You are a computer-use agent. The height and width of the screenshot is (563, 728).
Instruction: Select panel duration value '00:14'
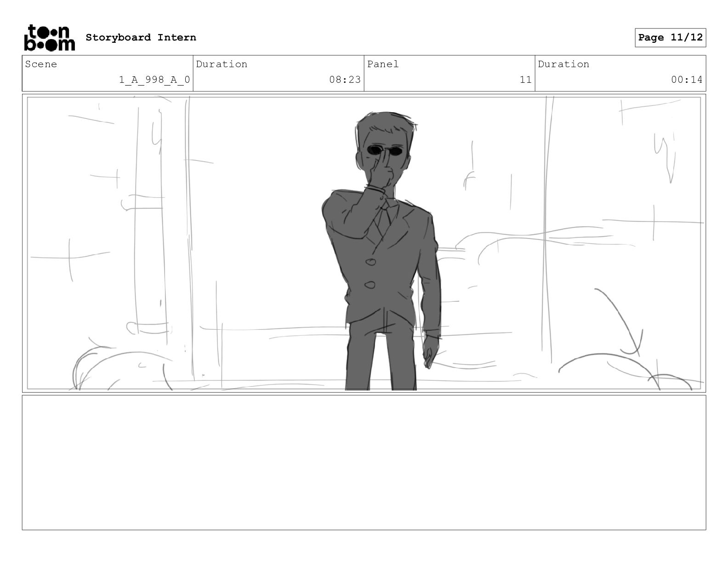click(x=687, y=80)
